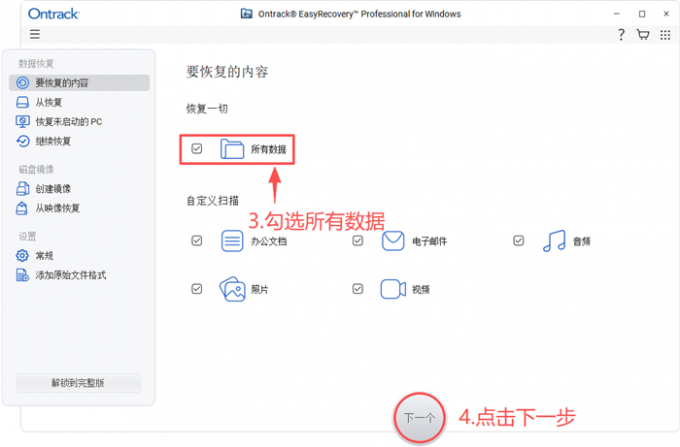Click the 从映像恢复 icon
Screen dimensions: 680x447
coord(22,208)
